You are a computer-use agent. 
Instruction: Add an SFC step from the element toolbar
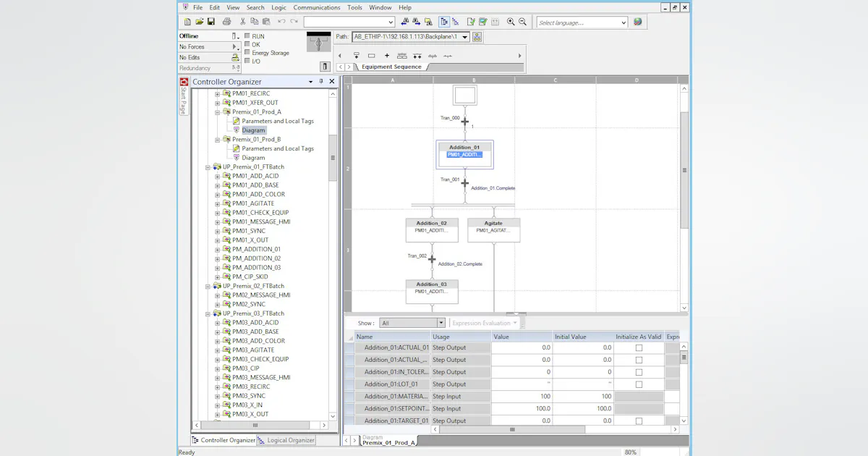(x=371, y=55)
